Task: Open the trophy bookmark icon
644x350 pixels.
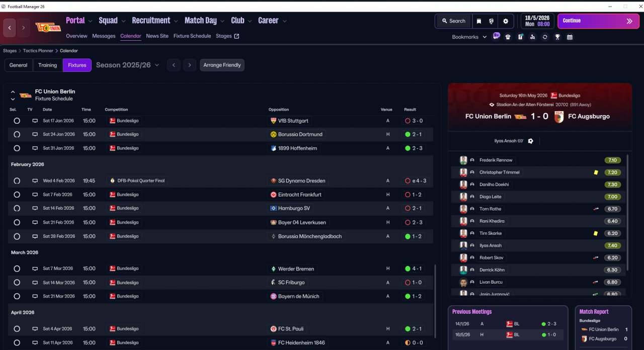Action: click(x=557, y=37)
